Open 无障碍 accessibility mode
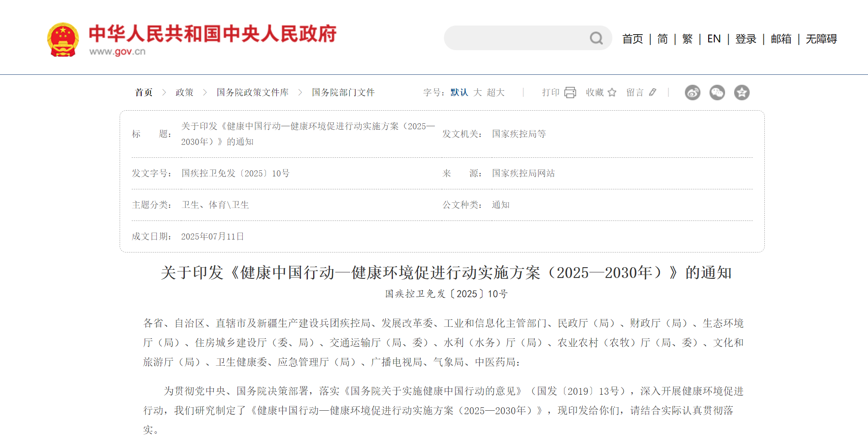The height and width of the screenshot is (444, 868). (821, 39)
